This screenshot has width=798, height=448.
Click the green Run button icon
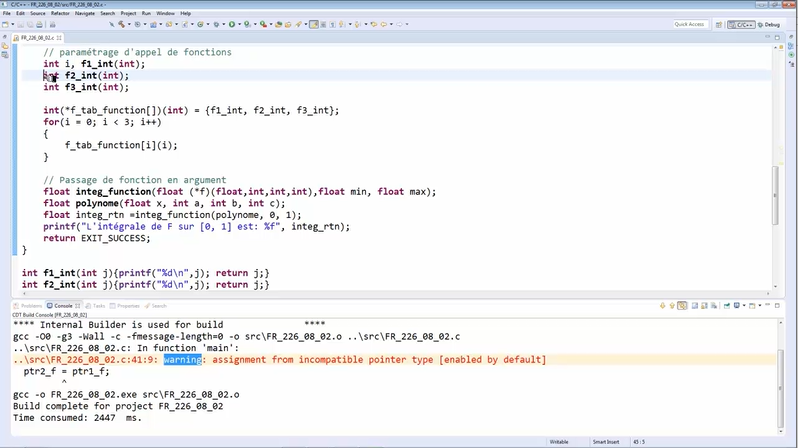point(232,24)
